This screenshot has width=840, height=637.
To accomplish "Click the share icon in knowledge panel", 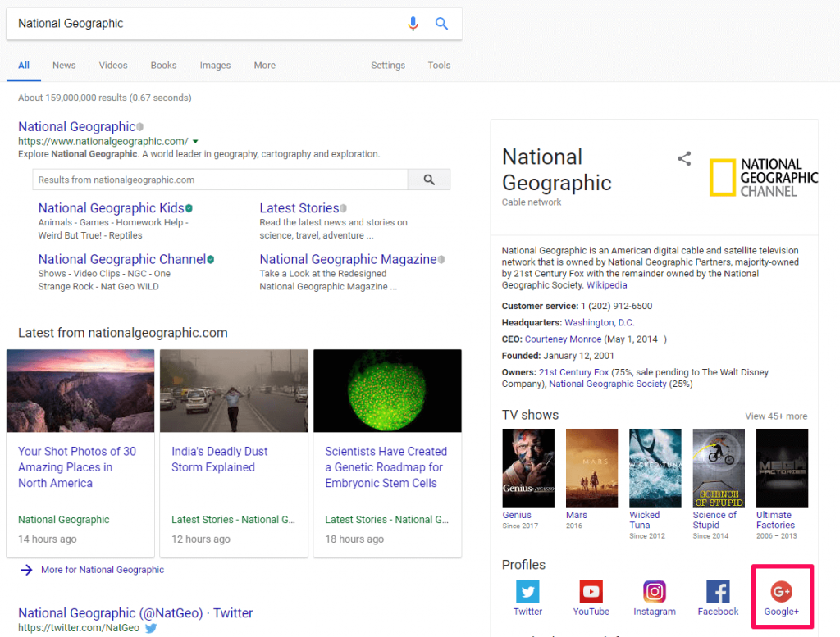I will click(684, 158).
